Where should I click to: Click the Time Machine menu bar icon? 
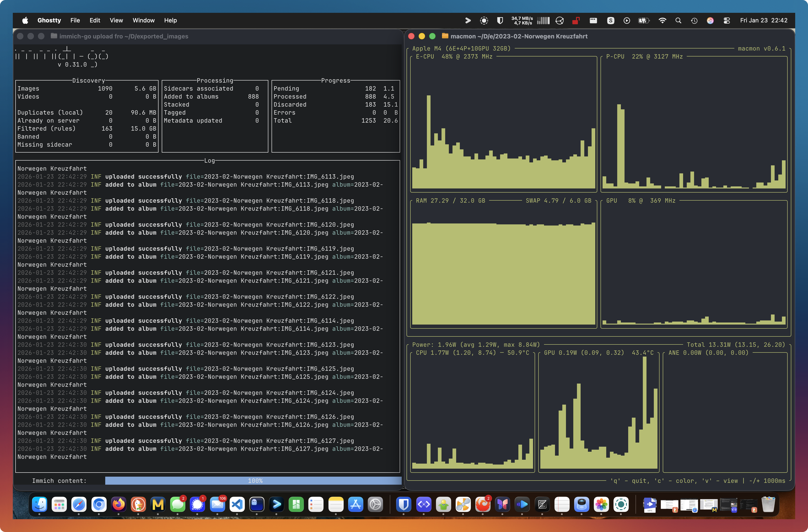[694, 20]
